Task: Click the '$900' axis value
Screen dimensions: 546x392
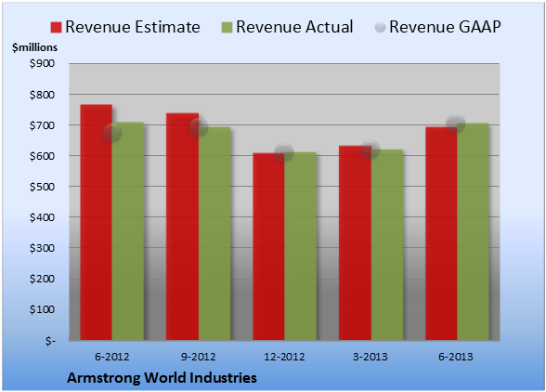Action: [42, 63]
